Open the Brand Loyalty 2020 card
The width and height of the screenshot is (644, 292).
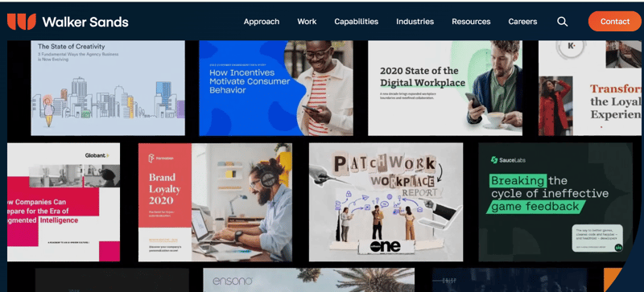[215, 202]
